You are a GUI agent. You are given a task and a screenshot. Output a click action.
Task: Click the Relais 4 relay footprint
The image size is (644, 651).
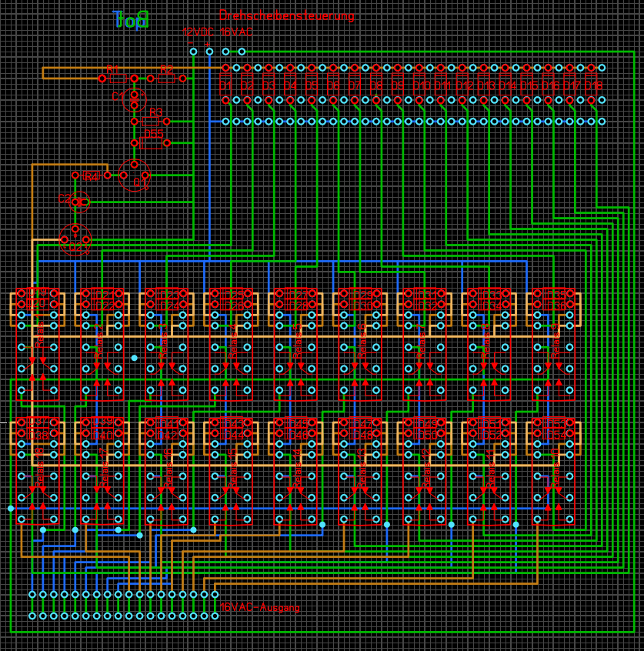231,346
